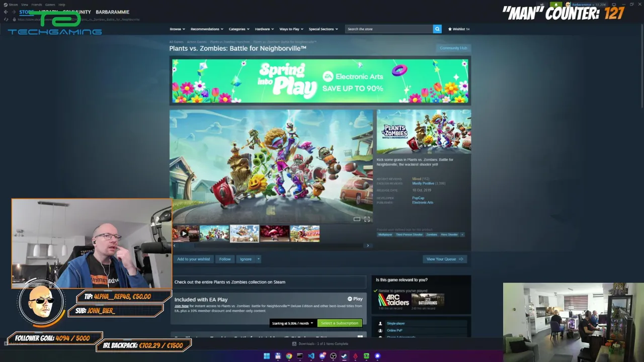Open the Spring into Play EA sale banner
The height and width of the screenshot is (362, 644).
click(x=320, y=81)
